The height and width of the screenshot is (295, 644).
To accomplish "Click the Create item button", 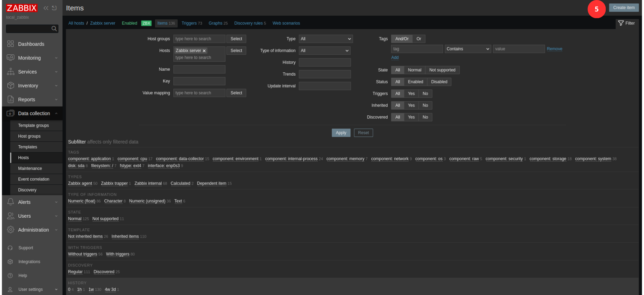I will click(623, 8).
